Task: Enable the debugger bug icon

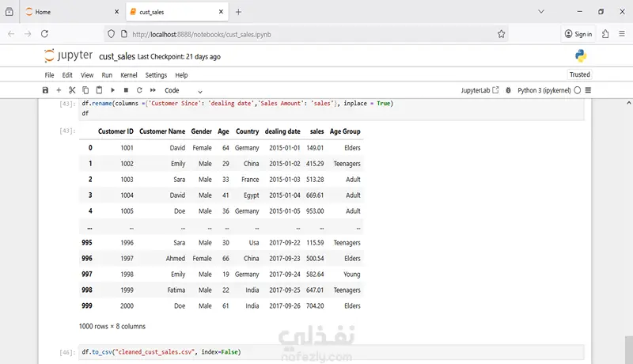Action: coord(508,90)
